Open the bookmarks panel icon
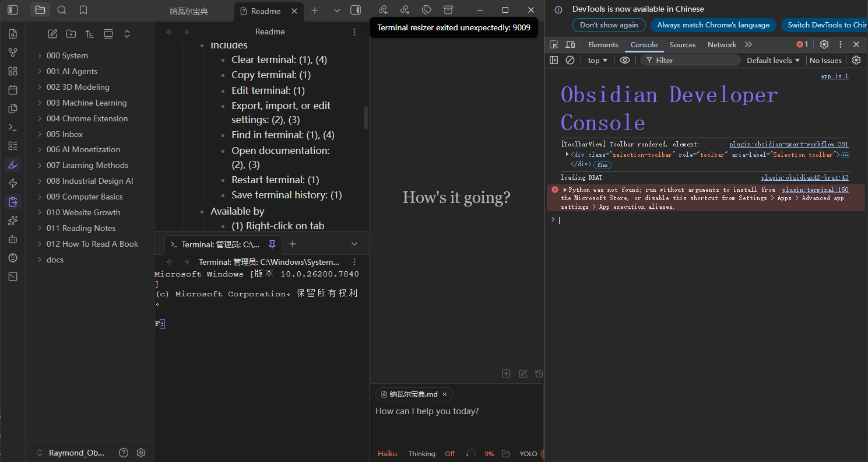 click(83, 10)
